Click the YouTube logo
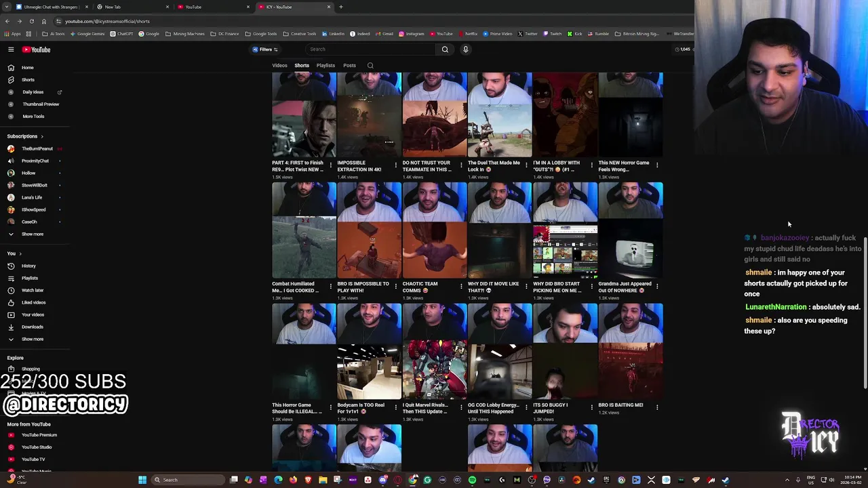Image resolution: width=868 pixels, height=488 pixels. pyautogui.click(x=36, y=49)
